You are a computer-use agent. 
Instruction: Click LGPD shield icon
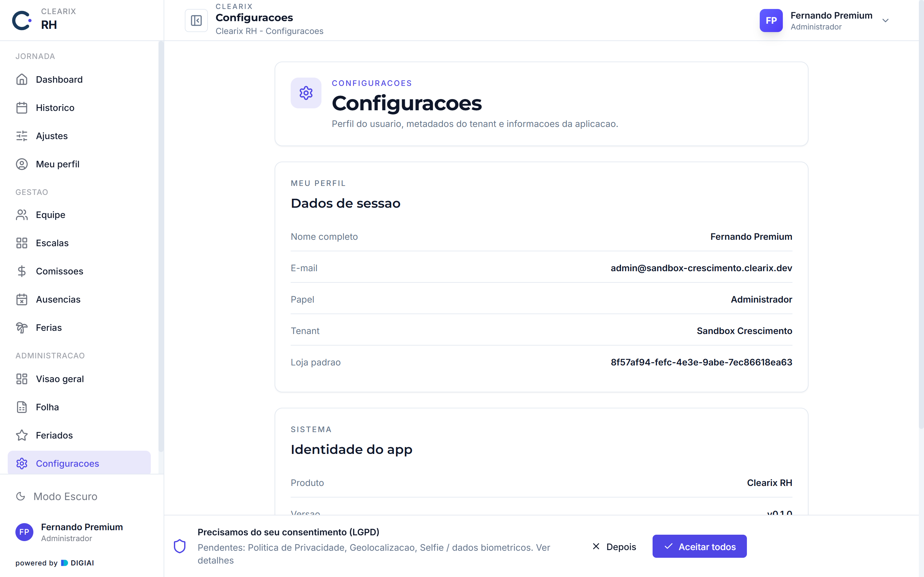[180, 546]
